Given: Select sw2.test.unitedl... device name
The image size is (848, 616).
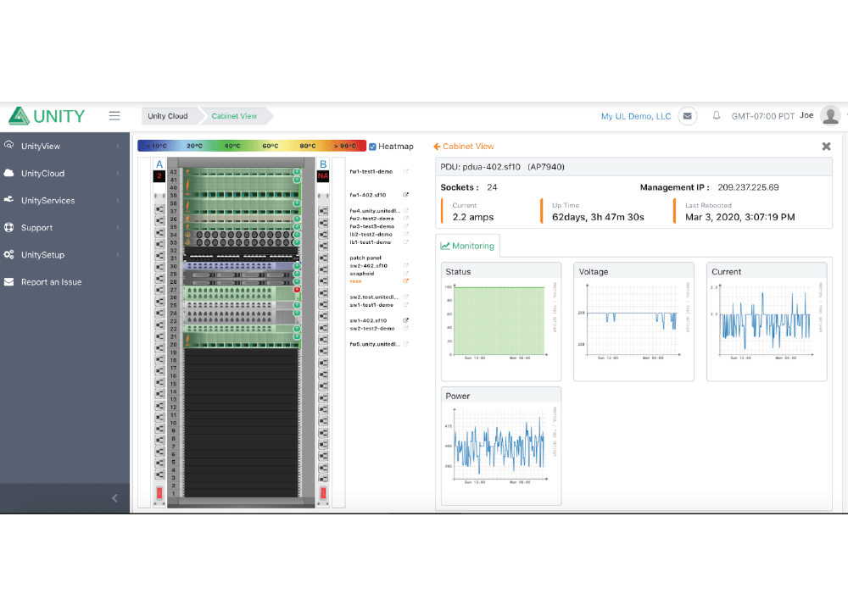Looking at the screenshot, I should click(374, 297).
